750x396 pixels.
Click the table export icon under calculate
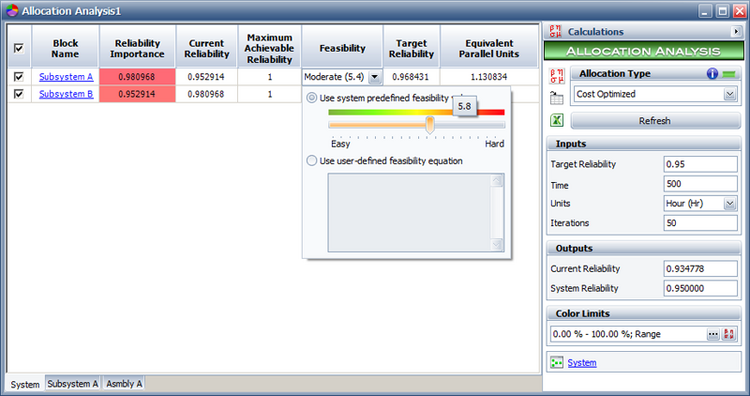pos(556,98)
